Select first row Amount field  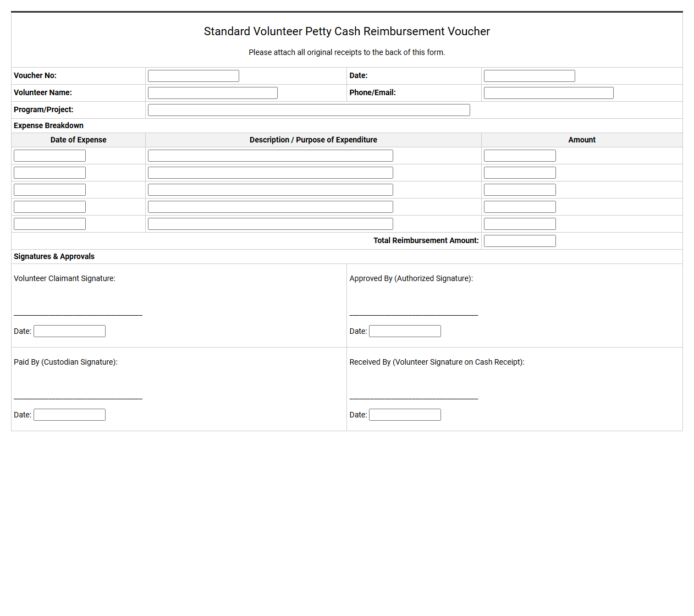[x=520, y=156]
